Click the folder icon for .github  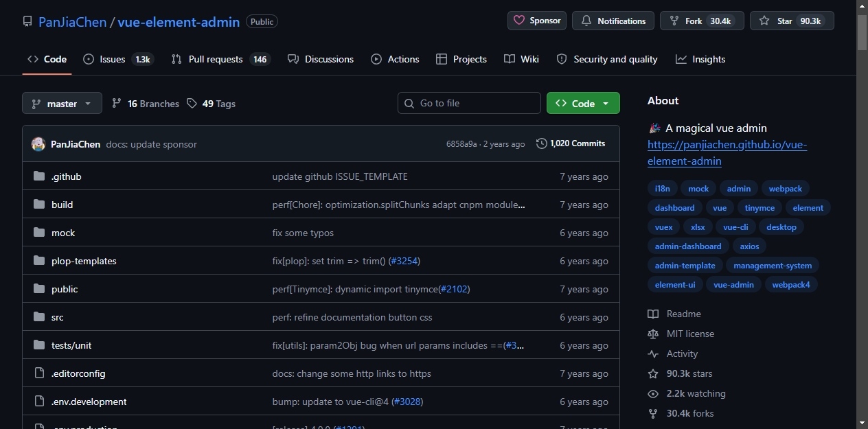point(39,176)
